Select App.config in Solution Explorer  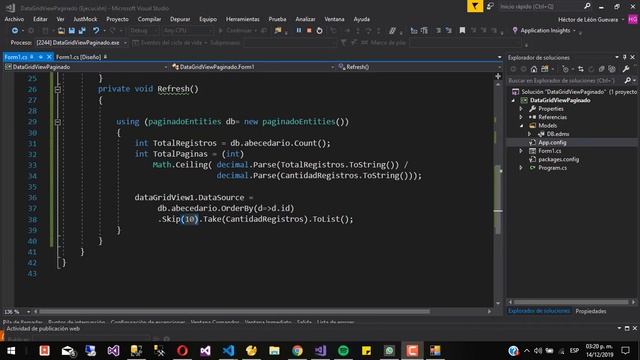point(552,142)
